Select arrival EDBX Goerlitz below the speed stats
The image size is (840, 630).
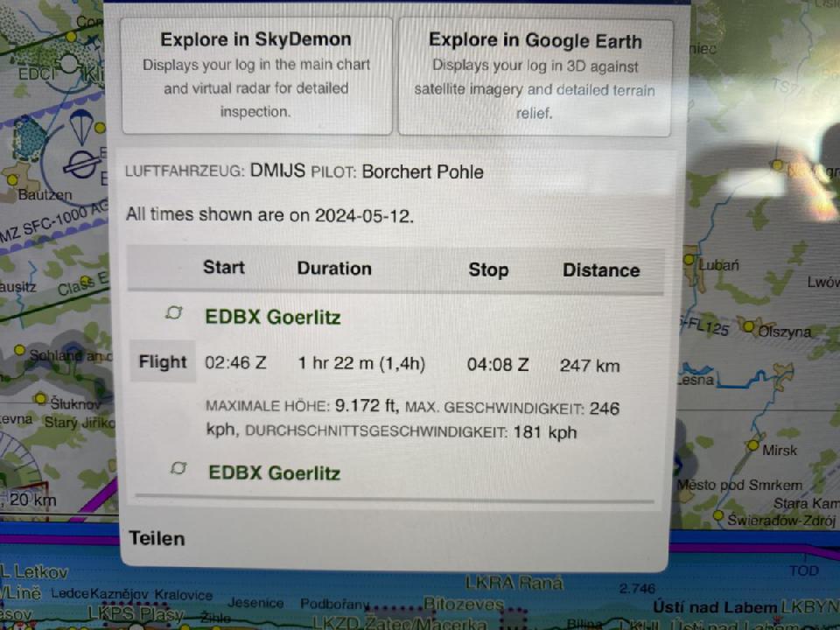coord(274,472)
